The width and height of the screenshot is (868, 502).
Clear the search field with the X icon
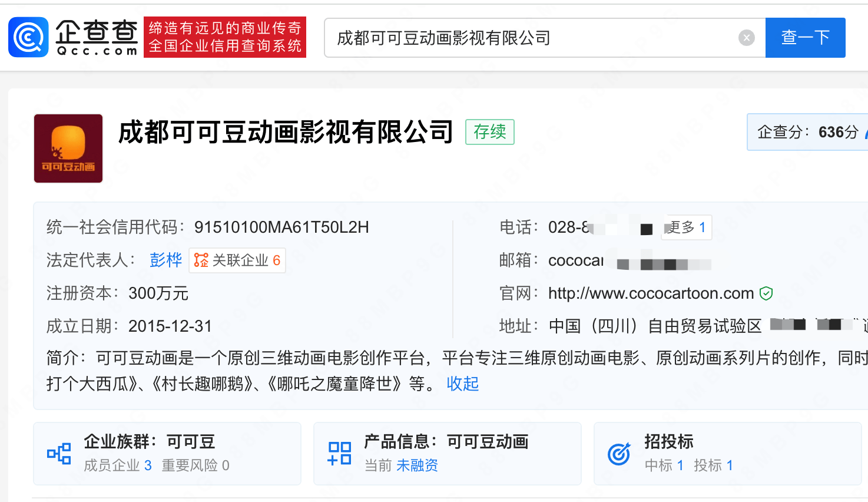pyautogui.click(x=746, y=38)
